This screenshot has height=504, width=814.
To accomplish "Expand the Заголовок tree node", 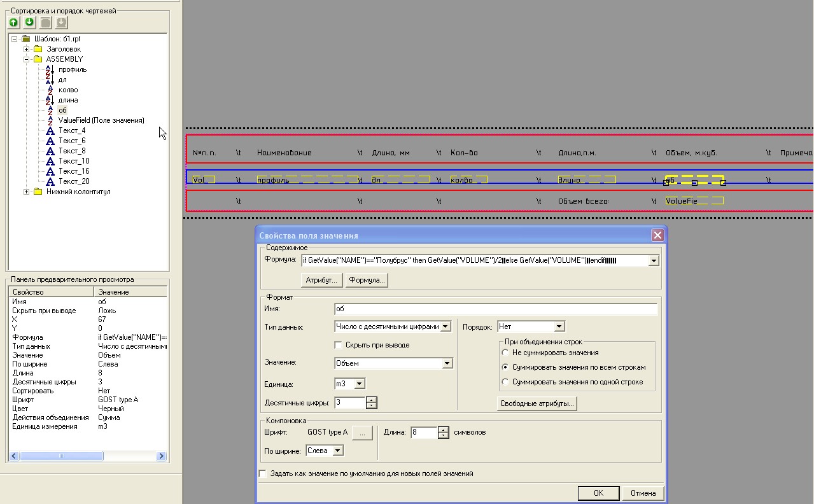I will 27,49.
